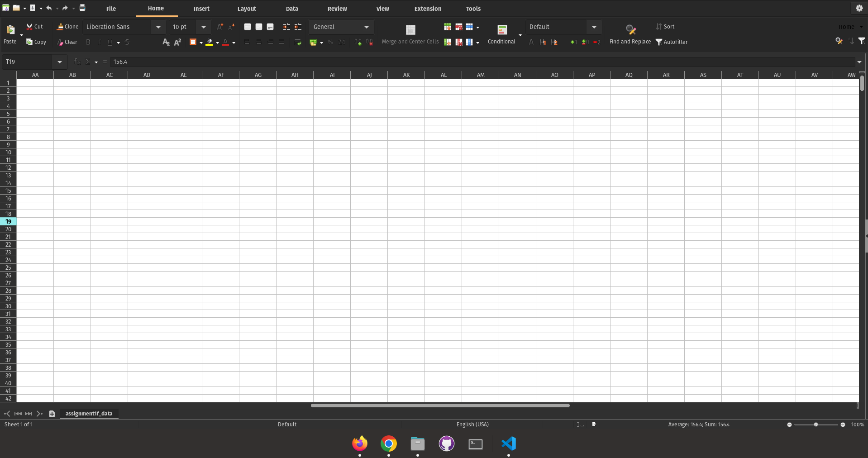Click the Undo arrow
Image resolution: width=868 pixels, height=458 pixels.
(x=49, y=8)
